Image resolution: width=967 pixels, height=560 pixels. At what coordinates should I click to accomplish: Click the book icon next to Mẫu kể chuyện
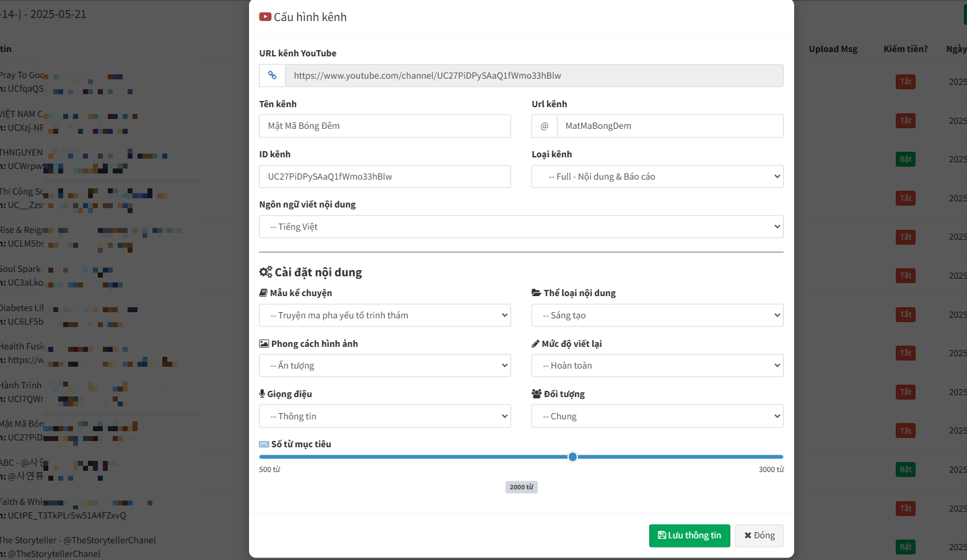[x=263, y=293]
